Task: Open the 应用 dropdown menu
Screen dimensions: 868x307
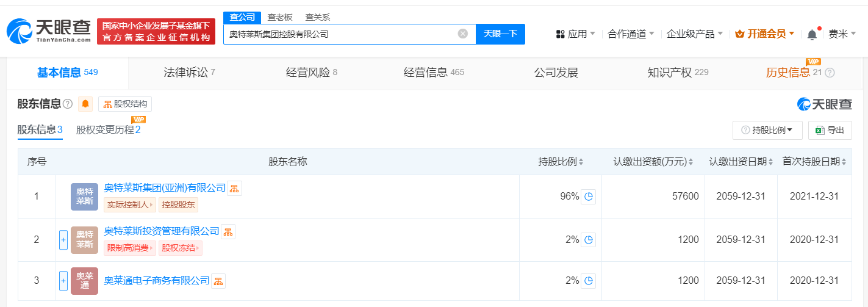Action: 576,34
